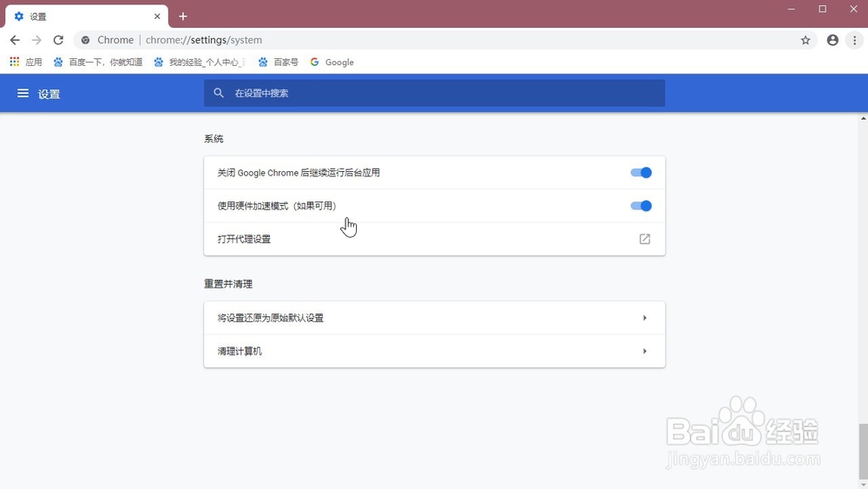This screenshot has width=868, height=489.
Task: Close the 设置 tab
Action: coord(157,17)
